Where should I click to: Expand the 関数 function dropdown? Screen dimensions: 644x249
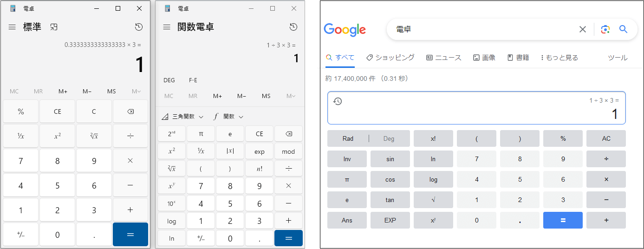tap(228, 117)
